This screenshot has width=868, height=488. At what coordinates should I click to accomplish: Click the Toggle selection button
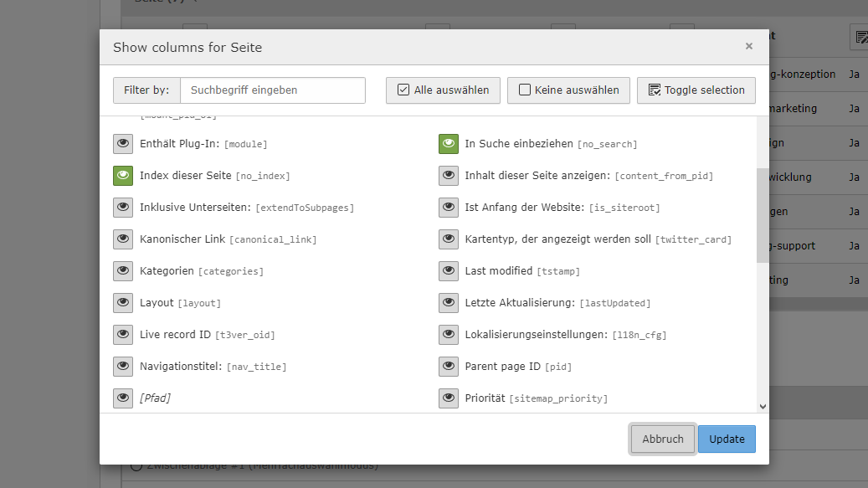tap(696, 90)
